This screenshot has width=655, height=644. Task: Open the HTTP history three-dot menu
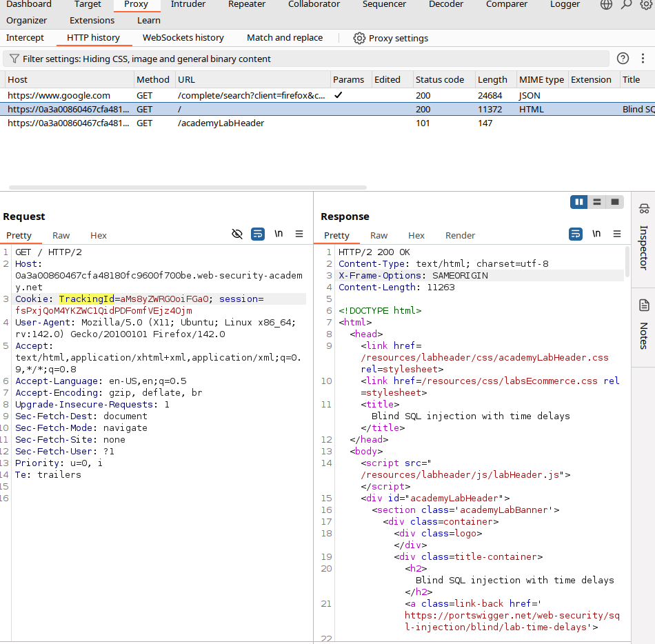tap(643, 59)
